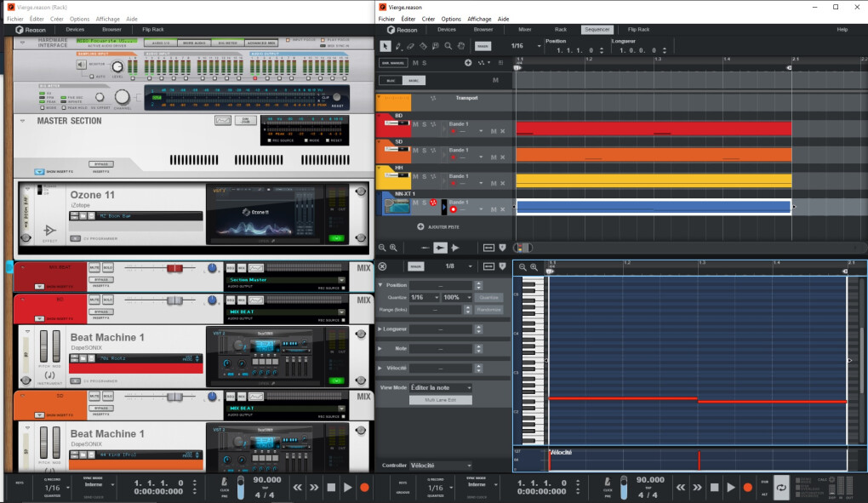This screenshot has height=503, width=868.
Task: Close the edit pane with X icon
Action: 383,266
